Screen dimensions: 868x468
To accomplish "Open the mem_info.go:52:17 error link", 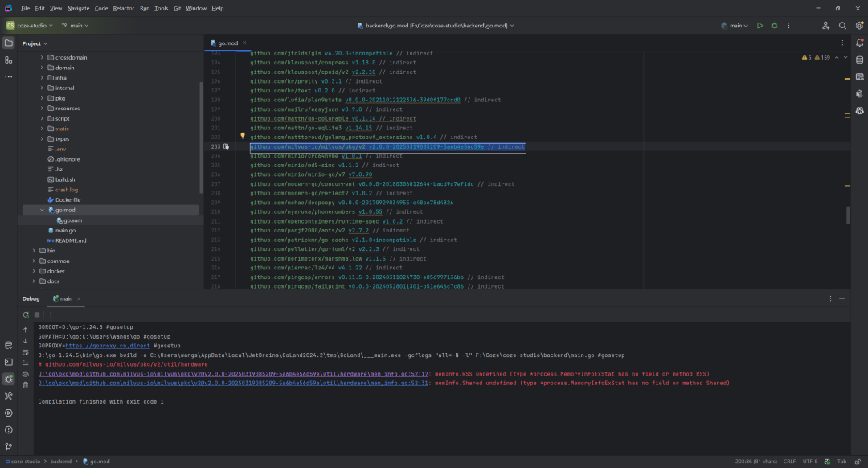I will (233, 374).
